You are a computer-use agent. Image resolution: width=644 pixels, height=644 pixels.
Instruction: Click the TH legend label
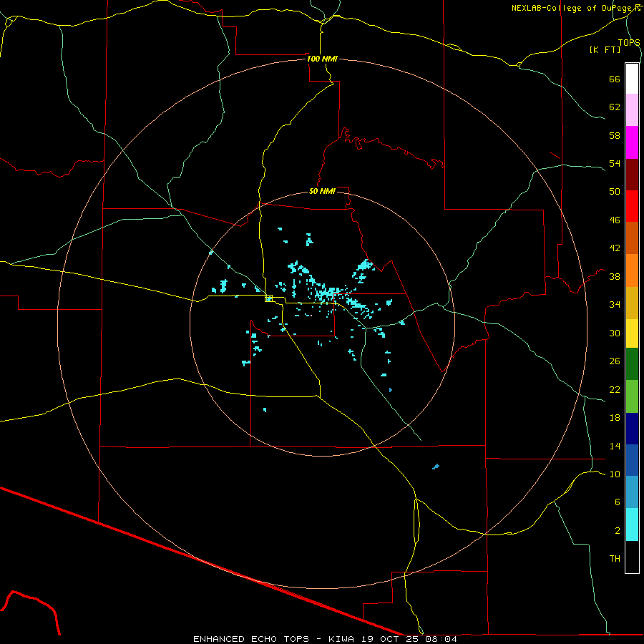click(615, 558)
